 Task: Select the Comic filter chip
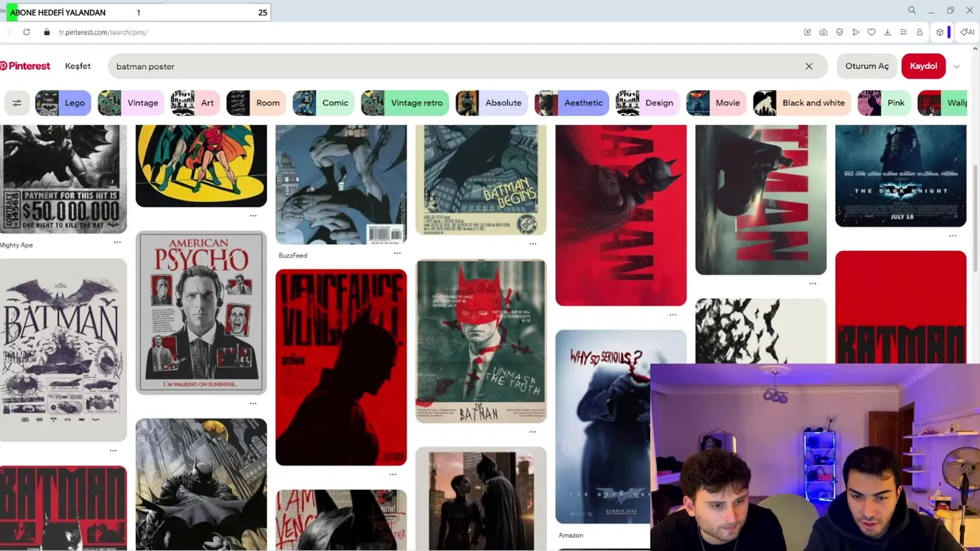324,103
